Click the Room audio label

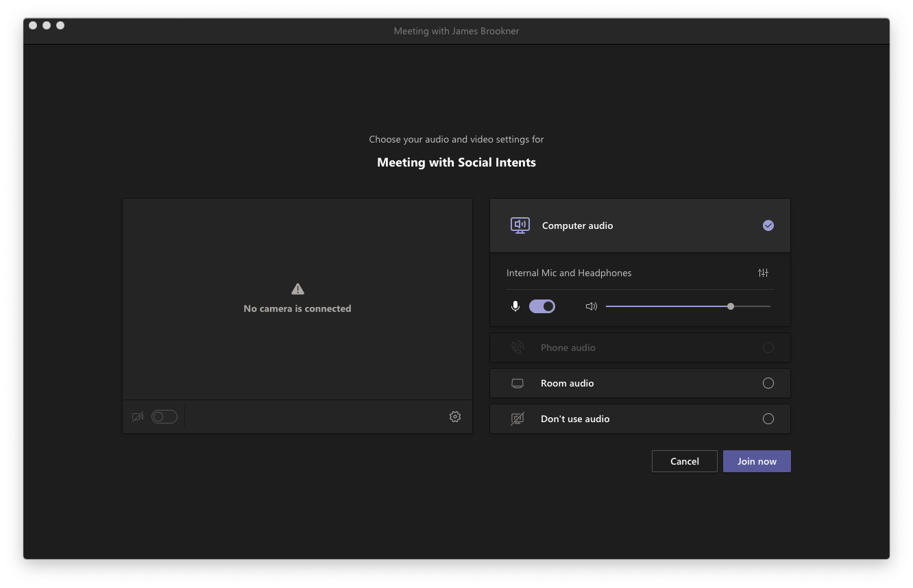point(568,383)
